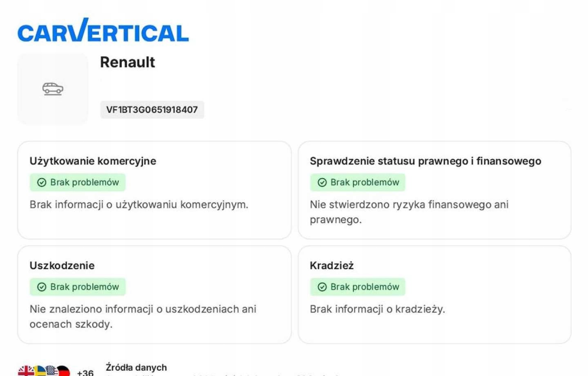The image size is (588, 376).
Task: Click the 'Brak informacji o kradzieży' description text
Action: pyautogui.click(x=377, y=309)
